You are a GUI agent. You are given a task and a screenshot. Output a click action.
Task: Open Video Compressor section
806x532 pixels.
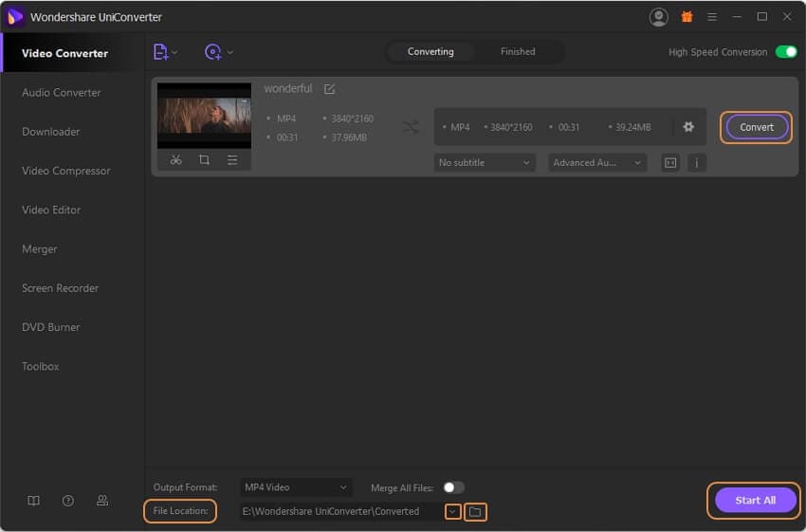tap(65, 171)
